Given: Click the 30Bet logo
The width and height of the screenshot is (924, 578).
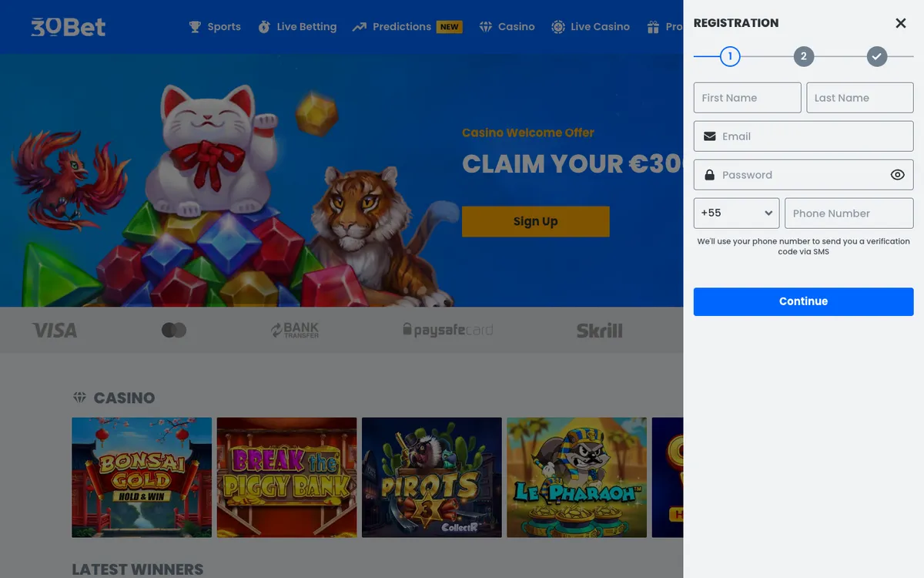Looking at the screenshot, I should point(69,27).
